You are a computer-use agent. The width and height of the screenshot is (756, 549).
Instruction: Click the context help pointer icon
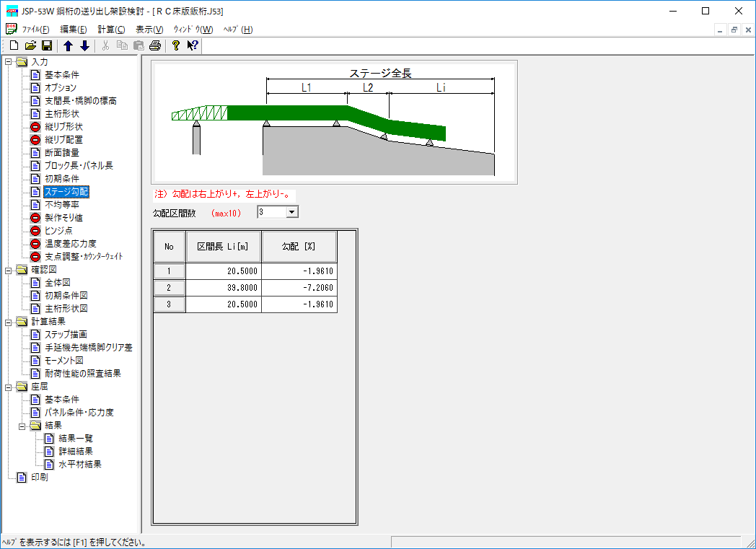coord(192,45)
